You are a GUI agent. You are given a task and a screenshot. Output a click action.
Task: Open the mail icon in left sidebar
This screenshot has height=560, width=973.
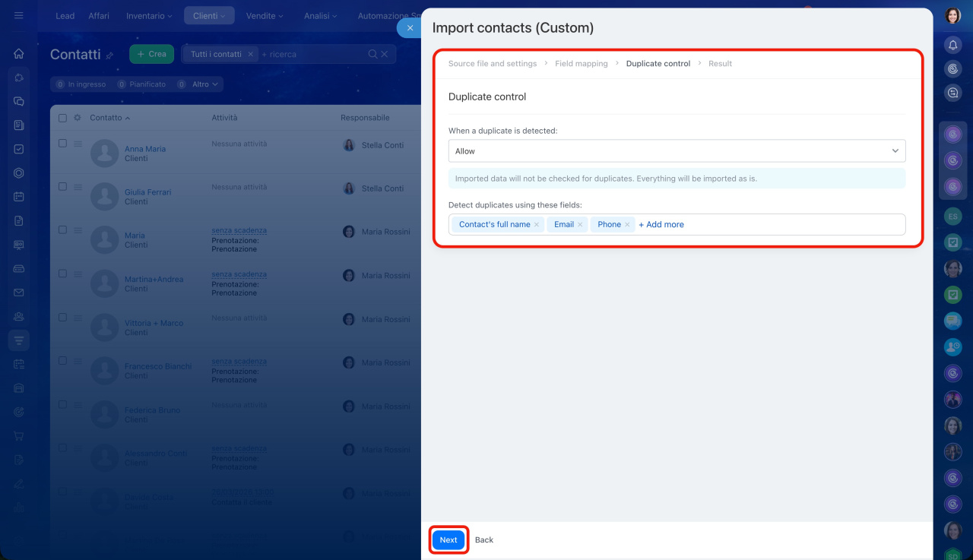(x=19, y=293)
